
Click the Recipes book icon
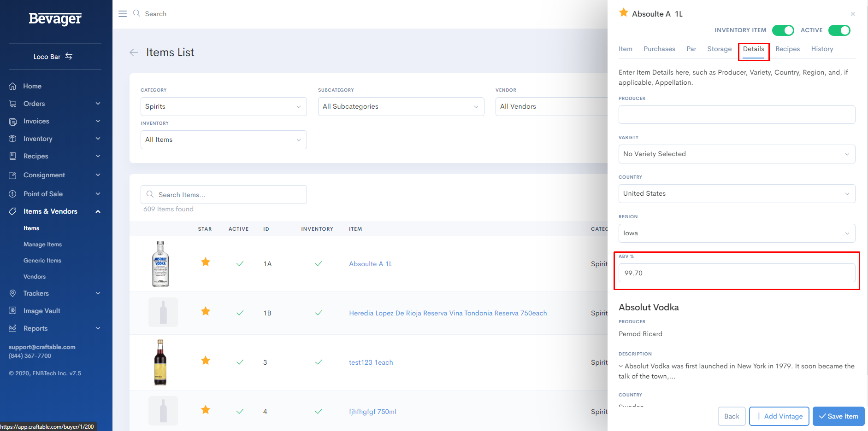(13, 156)
